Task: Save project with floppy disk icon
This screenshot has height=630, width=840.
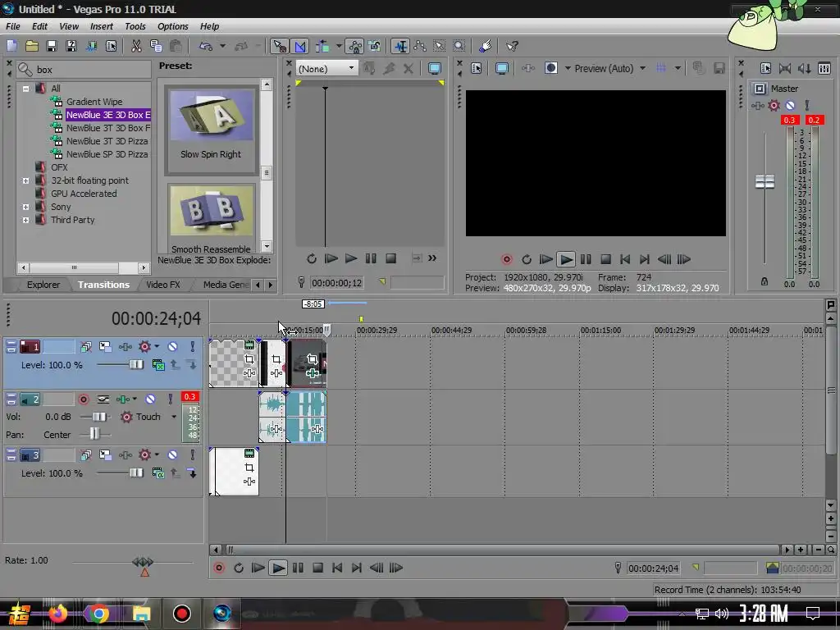Action: [52, 46]
